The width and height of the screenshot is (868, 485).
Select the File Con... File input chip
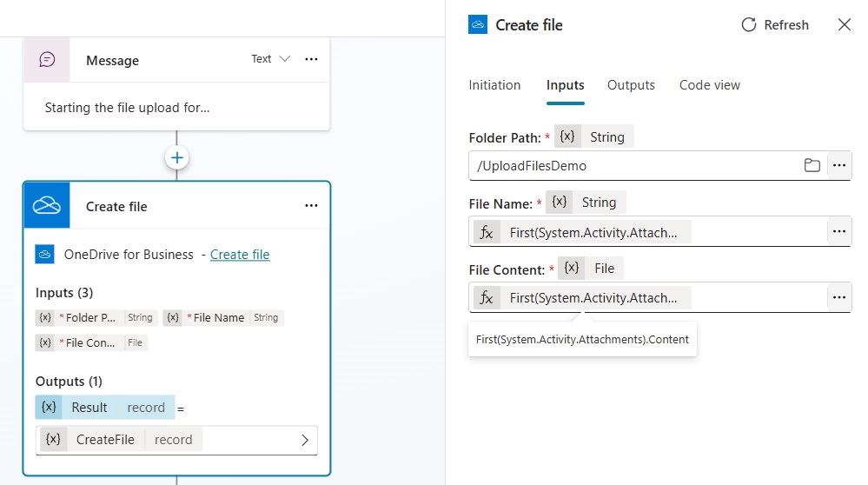(x=91, y=342)
